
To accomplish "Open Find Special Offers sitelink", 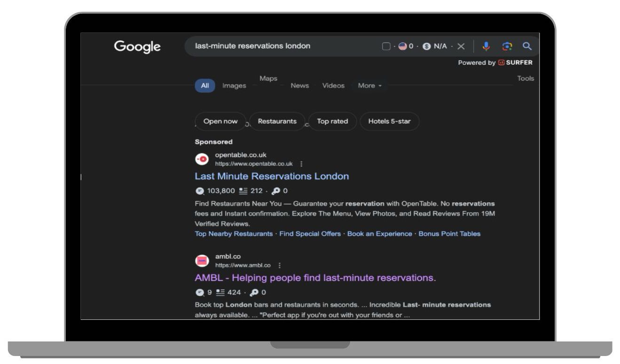I will coord(310,233).
